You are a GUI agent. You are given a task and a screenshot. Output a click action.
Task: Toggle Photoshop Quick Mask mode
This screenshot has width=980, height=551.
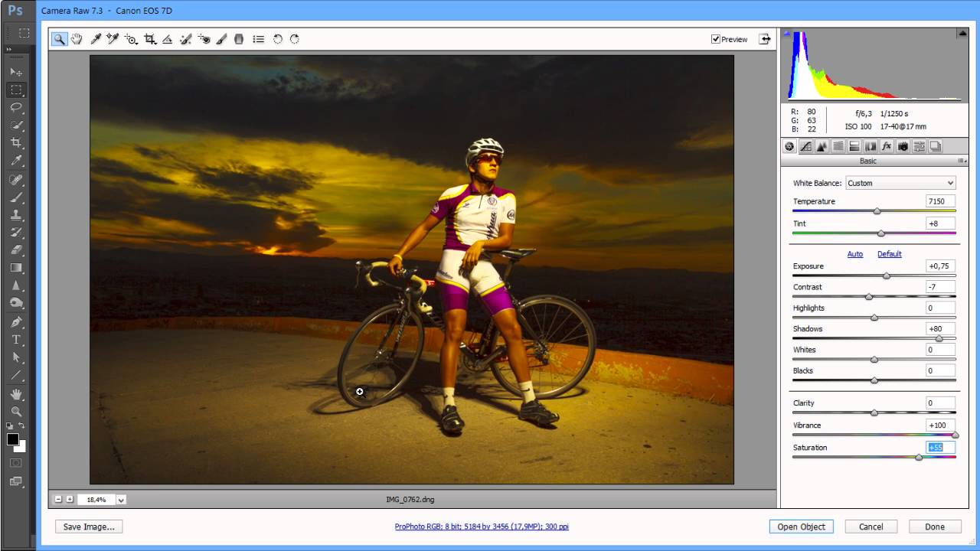[16, 462]
